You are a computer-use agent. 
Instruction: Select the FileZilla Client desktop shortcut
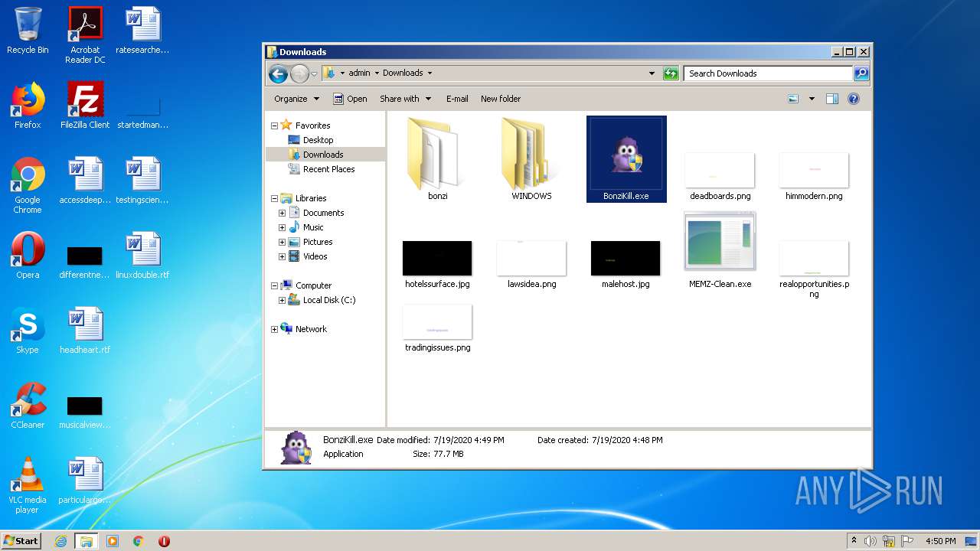pyautogui.click(x=85, y=106)
